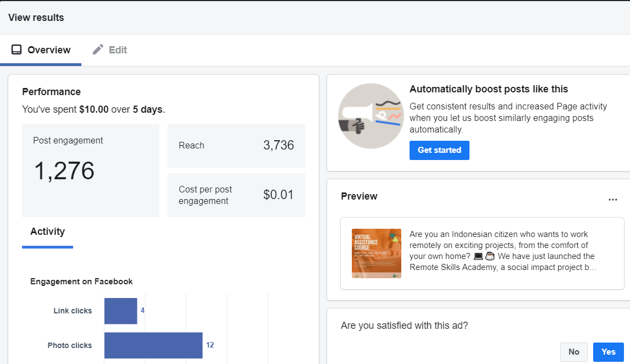
Task: Click the Reach label
Action: pos(191,146)
